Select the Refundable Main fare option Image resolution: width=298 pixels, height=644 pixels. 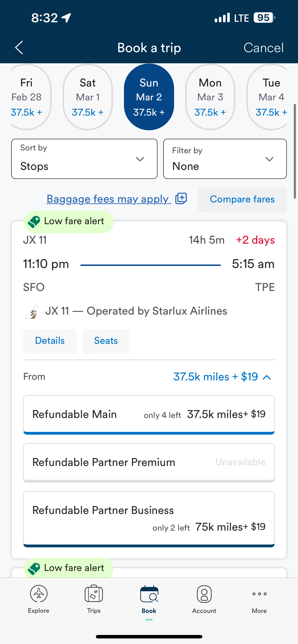[149, 414]
